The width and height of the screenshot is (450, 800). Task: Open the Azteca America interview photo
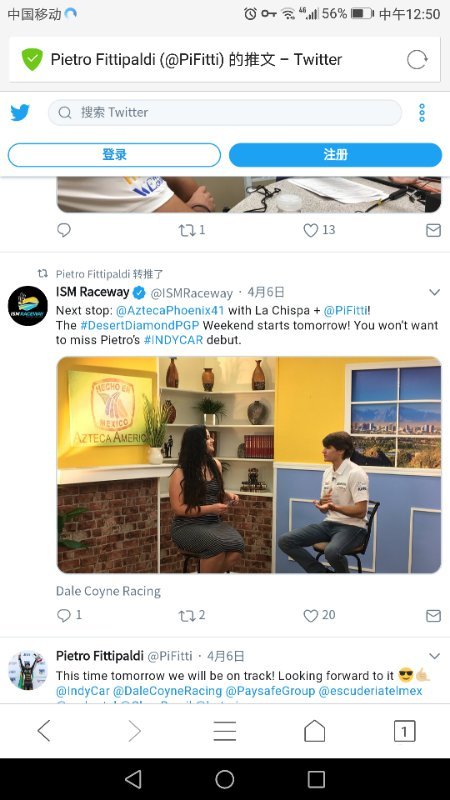click(x=249, y=465)
